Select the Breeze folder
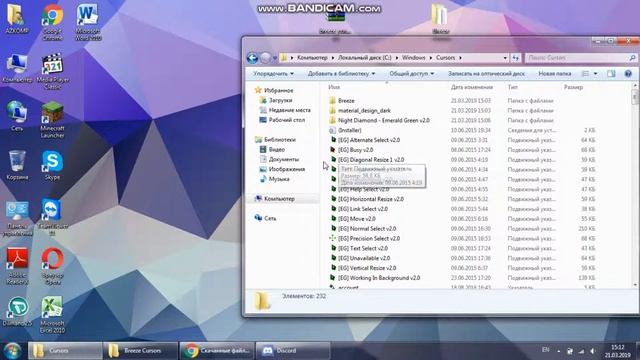Image resolution: width=640 pixels, height=360 pixels. 346,100
